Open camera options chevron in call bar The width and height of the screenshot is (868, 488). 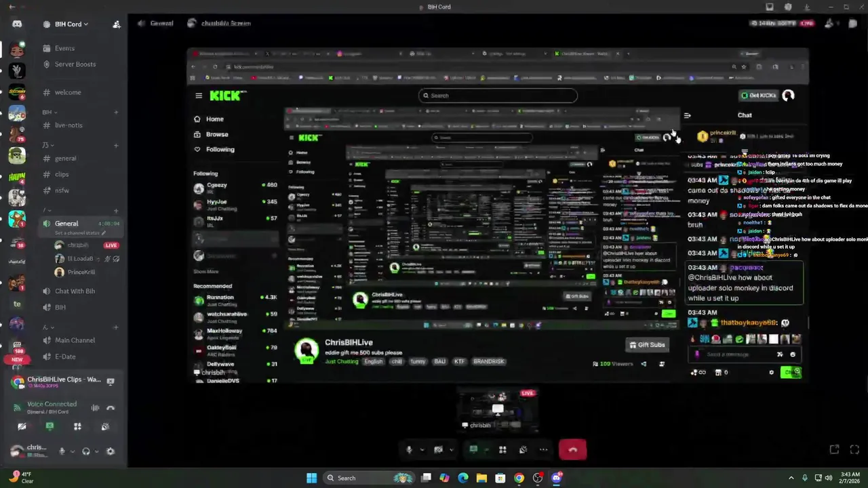(451, 449)
